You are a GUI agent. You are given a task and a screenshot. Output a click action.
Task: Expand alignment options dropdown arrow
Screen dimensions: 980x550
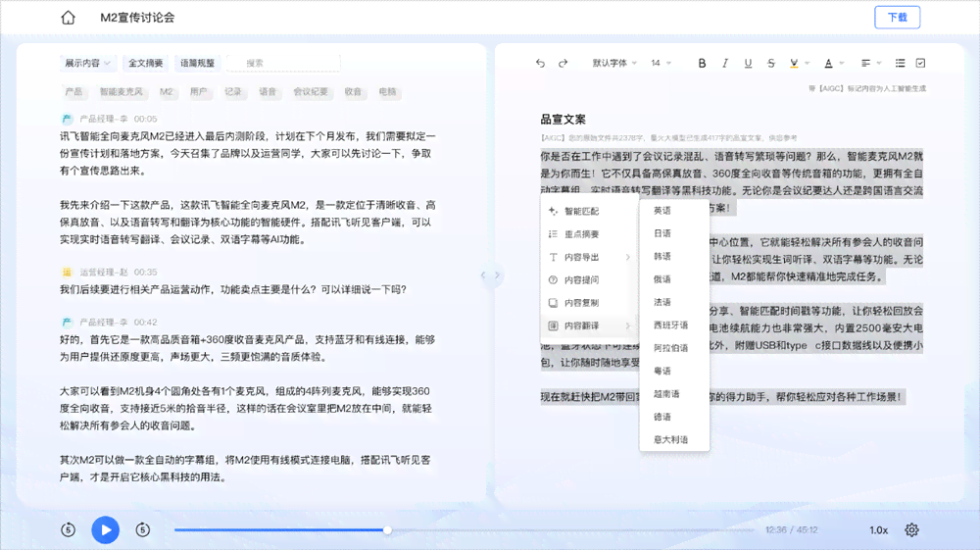point(879,63)
